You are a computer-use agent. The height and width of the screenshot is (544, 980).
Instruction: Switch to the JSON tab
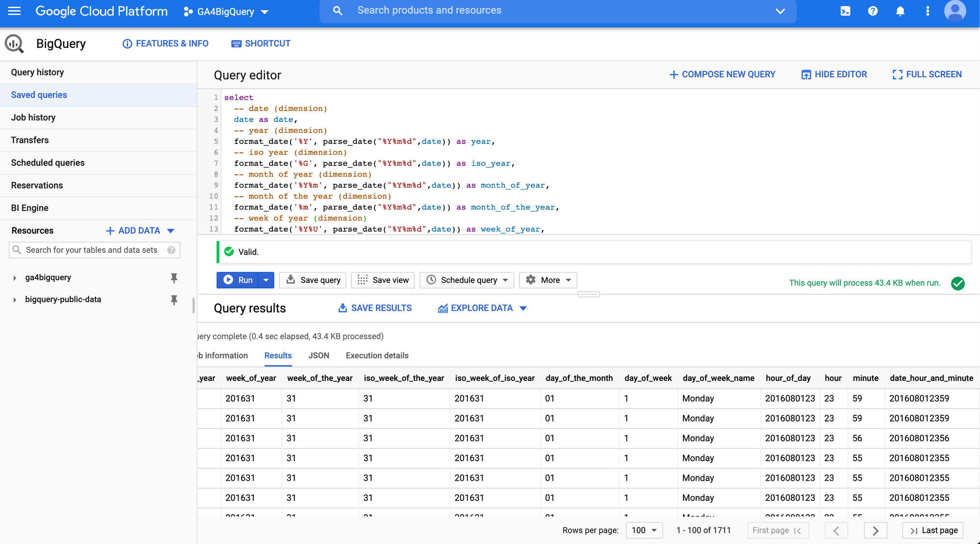point(318,355)
